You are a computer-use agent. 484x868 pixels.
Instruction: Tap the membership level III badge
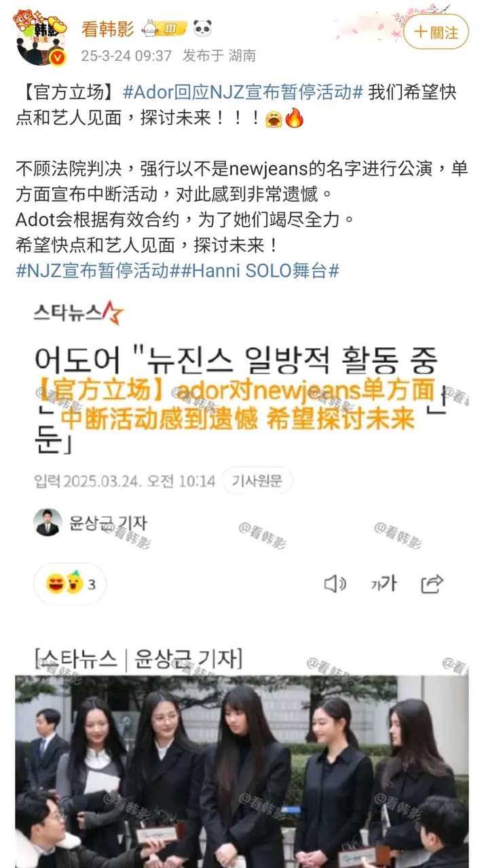click(160, 28)
